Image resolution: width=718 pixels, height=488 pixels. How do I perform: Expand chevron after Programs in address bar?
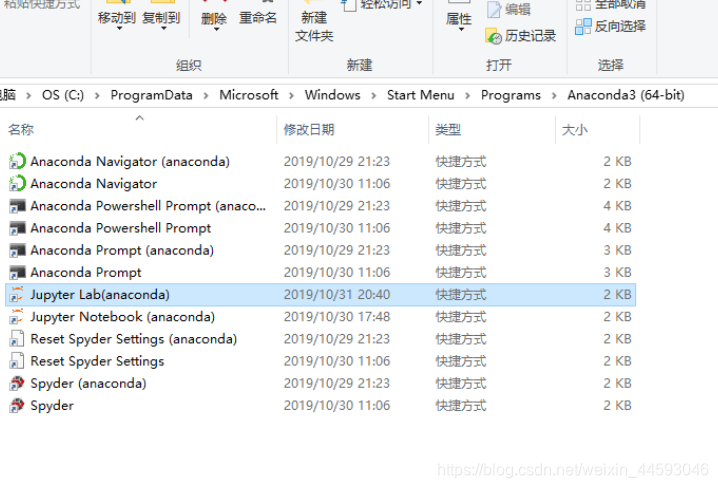(554, 95)
